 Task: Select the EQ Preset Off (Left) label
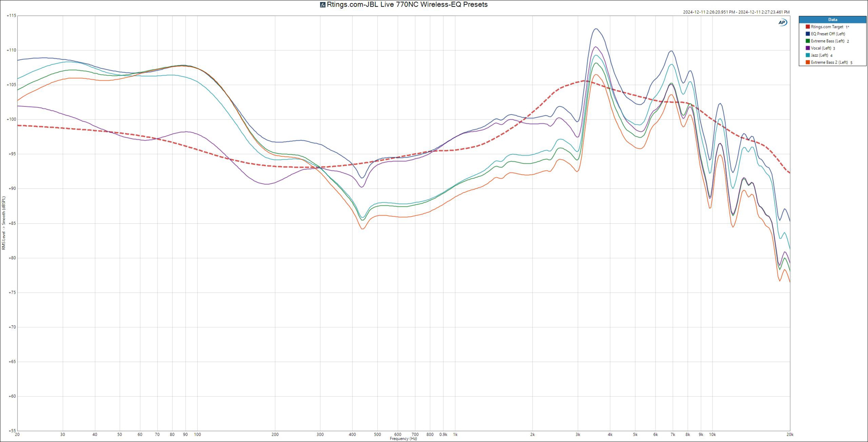tap(828, 34)
